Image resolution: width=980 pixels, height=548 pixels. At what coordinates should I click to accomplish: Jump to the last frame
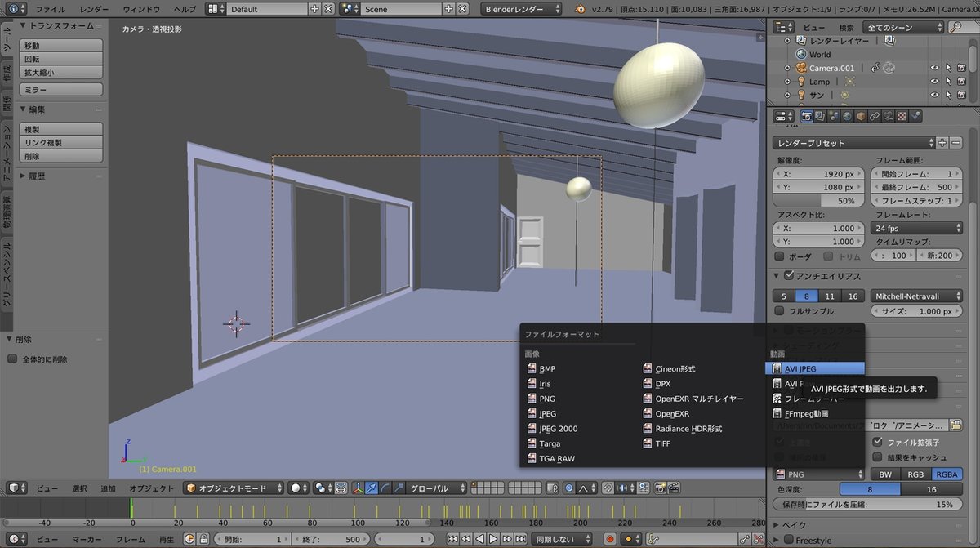pos(520,540)
